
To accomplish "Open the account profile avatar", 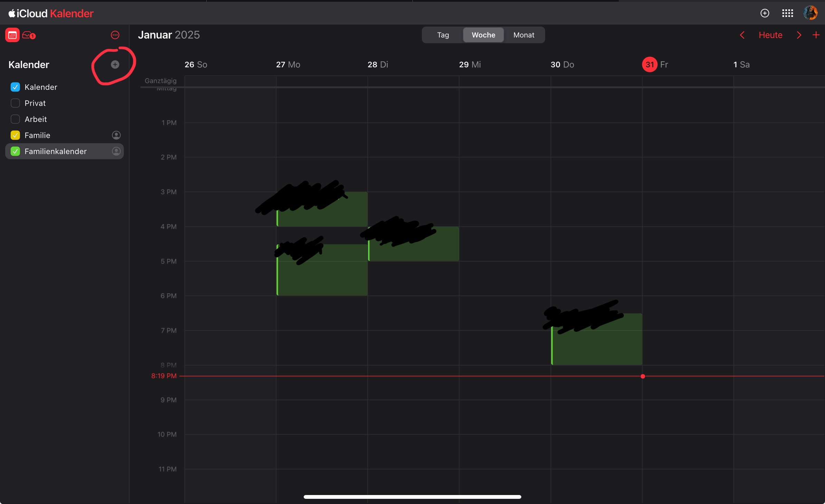I will [810, 13].
